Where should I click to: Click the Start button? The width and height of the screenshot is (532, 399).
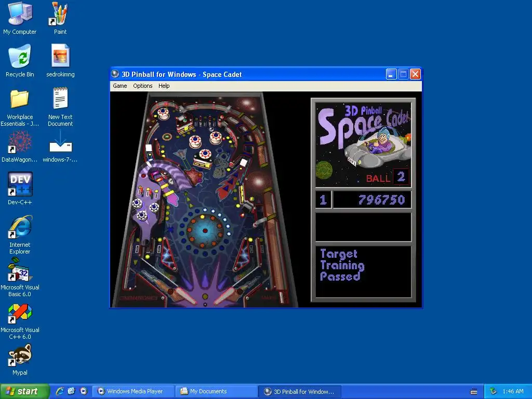(x=24, y=391)
